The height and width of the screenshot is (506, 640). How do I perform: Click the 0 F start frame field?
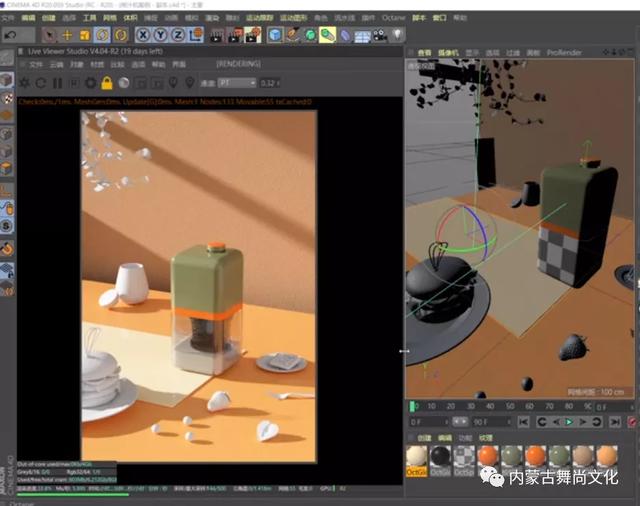coord(429,422)
